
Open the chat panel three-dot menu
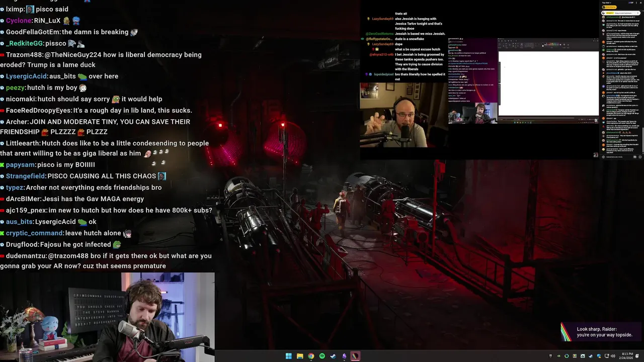coord(636,3)
